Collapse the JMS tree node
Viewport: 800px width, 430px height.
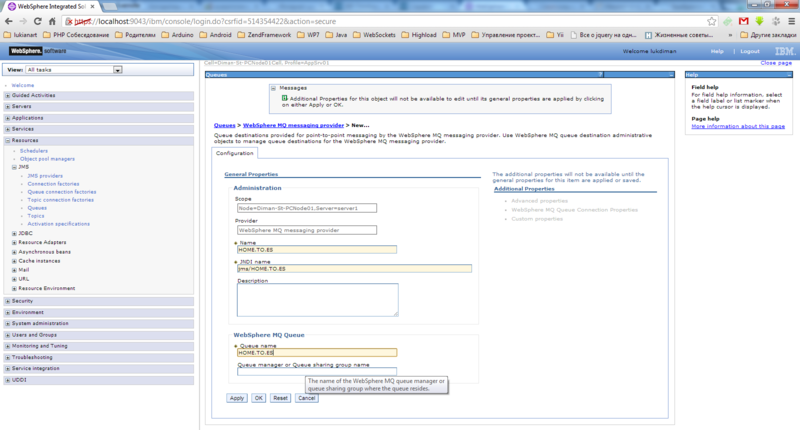pyautogui.click(x=14, y=167)
